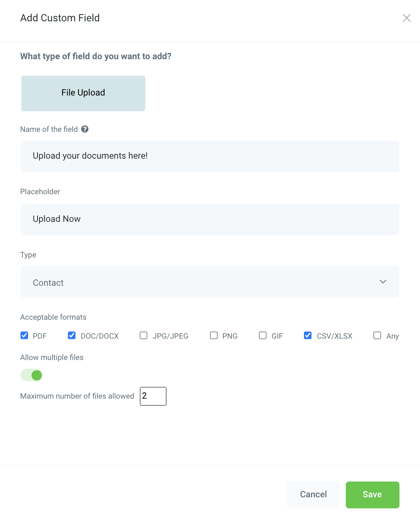
Task: Deselect the CSV/XLSX format checkbox
Action: coord(308,335)
